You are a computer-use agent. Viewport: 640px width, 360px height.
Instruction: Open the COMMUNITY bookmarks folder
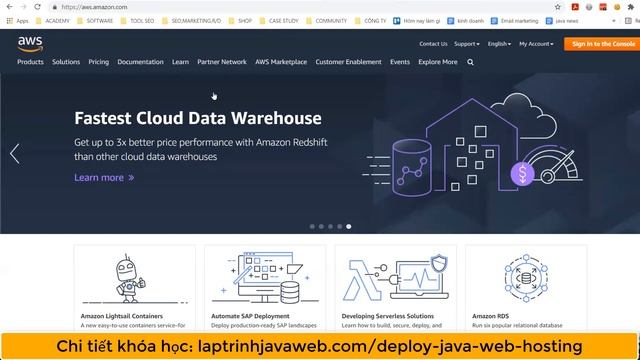327,21
